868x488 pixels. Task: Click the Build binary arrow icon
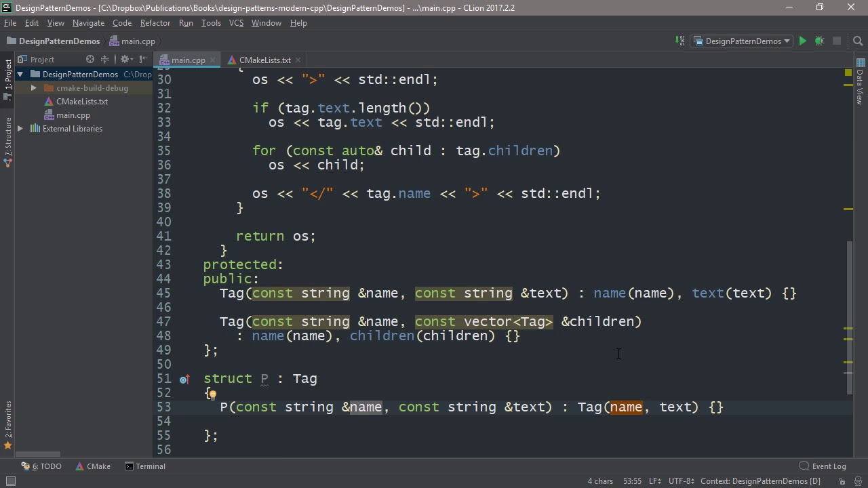point(680,41)
